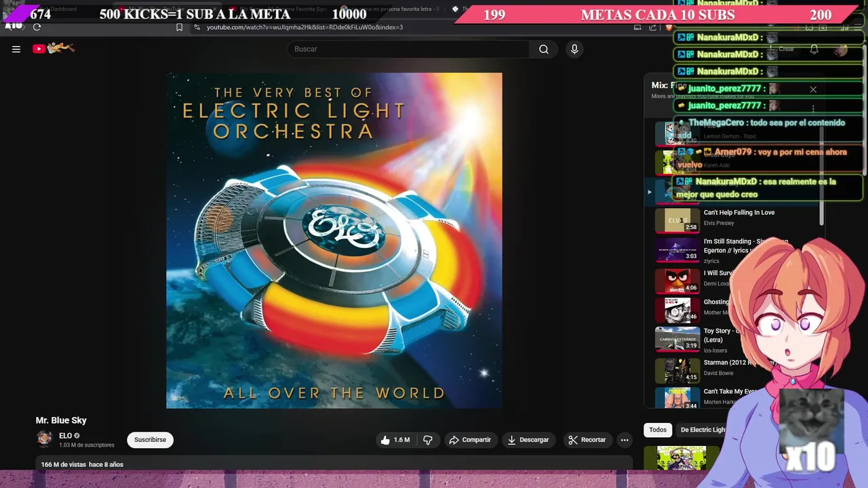This screenshot has height=488, width=868.
Task: Open Elvis Presley thumbnail showing 2:58
Action: click(x=677, y=220)
